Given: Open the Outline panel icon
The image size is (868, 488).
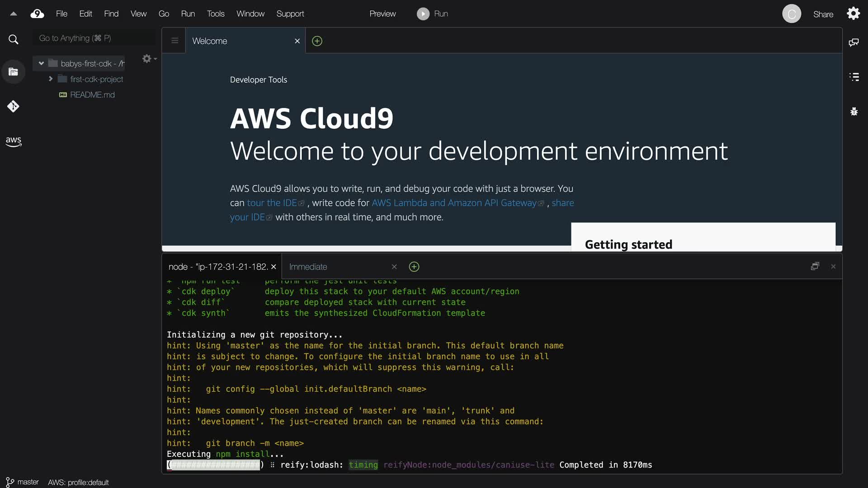Looking at the screenshot, I should [854, 77].
